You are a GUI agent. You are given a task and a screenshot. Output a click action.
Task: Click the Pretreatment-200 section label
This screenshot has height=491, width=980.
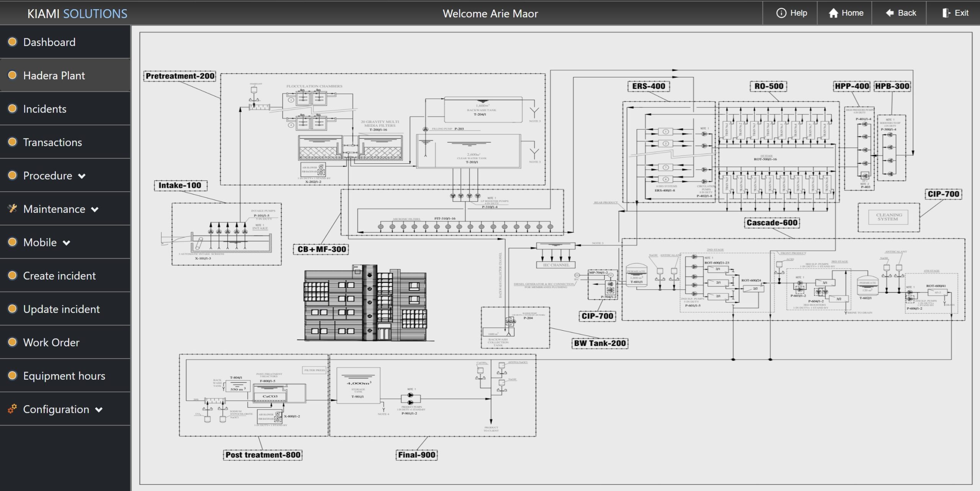coord(180,76)
